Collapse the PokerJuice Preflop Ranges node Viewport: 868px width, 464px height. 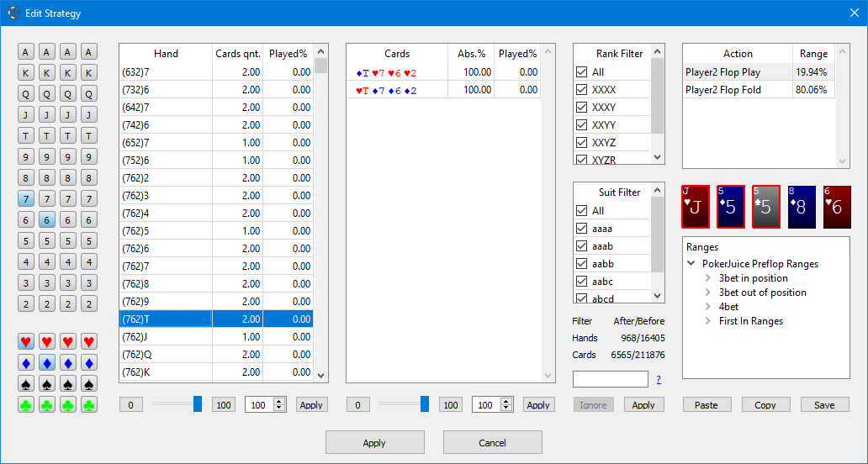[x=692, y=264]
